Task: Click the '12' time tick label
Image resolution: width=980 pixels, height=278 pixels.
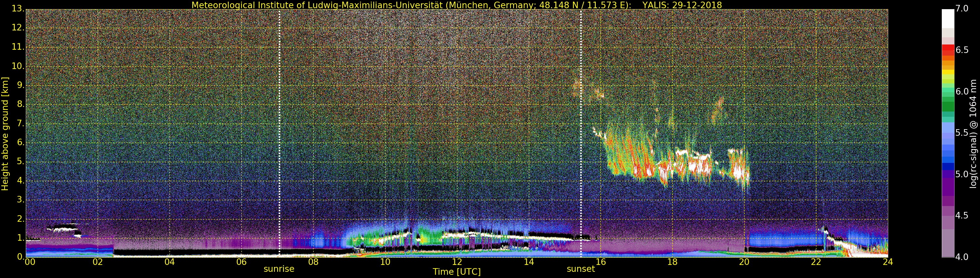Action: (457, 262)
